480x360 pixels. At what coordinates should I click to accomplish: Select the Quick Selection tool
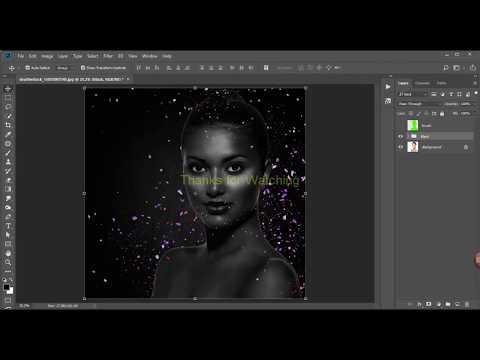point(8,116)
